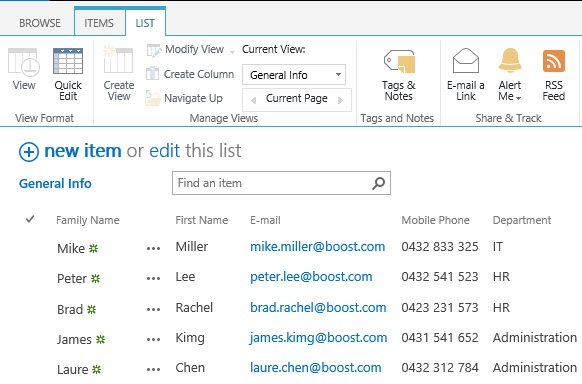
Task: Click the Create Column icon
Action: 152,73
